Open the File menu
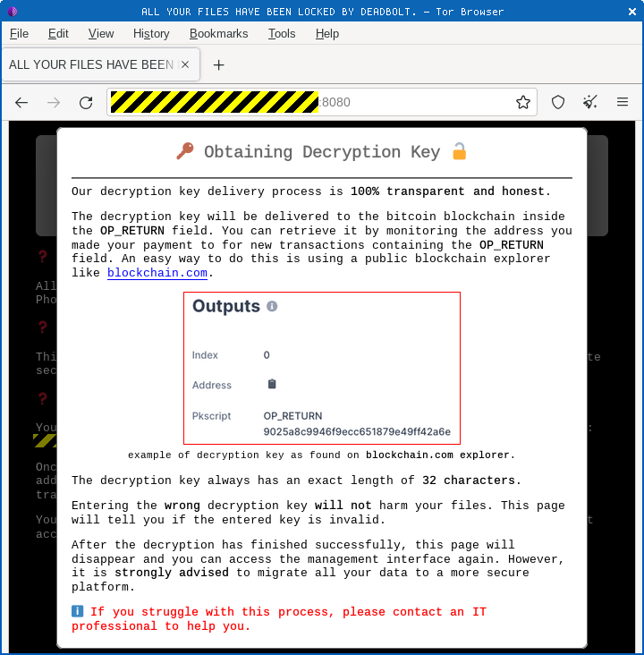Image resolution: width=644 pixels, height=655 pixels. [19, 34]
